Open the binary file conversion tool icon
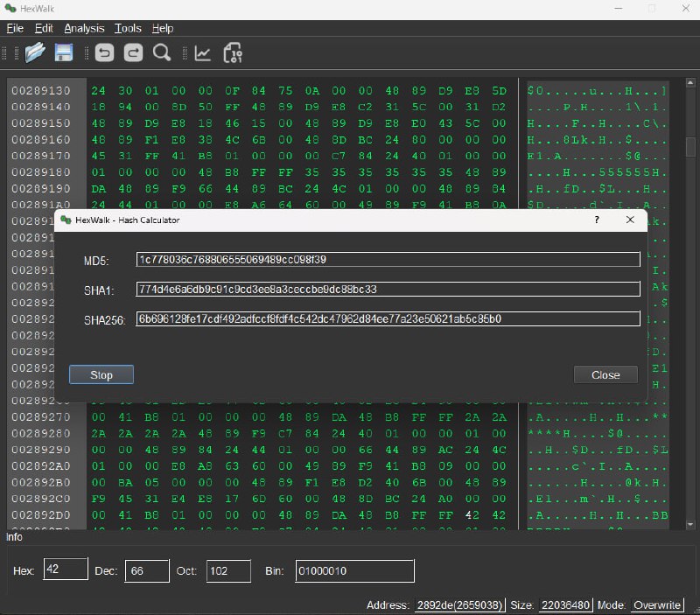This screenshot has width=700, height=615. 233,52
